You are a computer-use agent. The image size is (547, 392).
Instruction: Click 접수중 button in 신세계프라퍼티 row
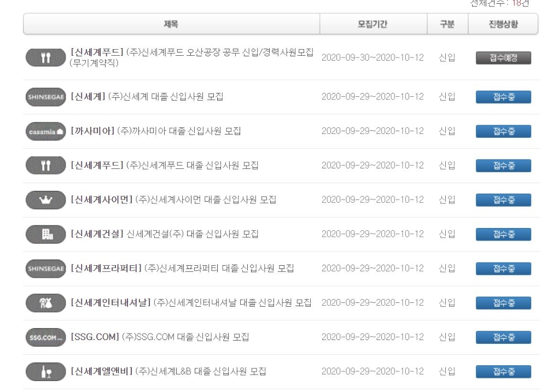503,269
